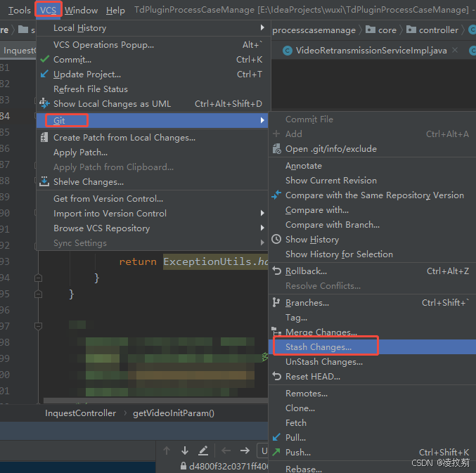Image resolution: width=476 pixels, height=473 pixels.
Task: Open the Tools menu
Action: pyautogui.click(x=19, y=11)
